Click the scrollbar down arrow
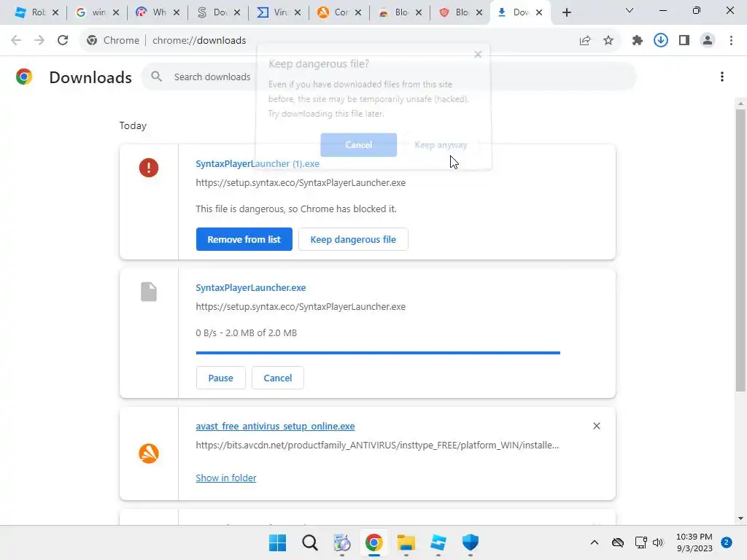 [740, 518]
